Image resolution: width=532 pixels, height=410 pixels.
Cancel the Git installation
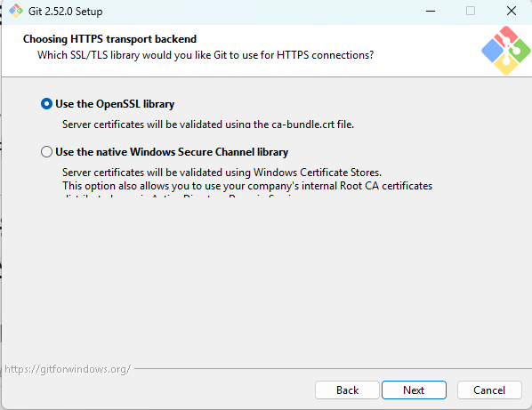click(x=489, y=390)
